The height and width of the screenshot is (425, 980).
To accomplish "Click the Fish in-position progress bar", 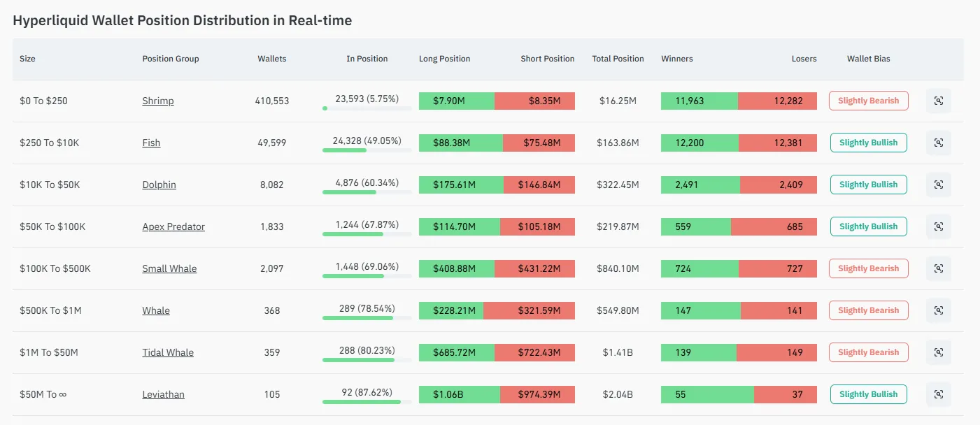I will click(367, 150).
